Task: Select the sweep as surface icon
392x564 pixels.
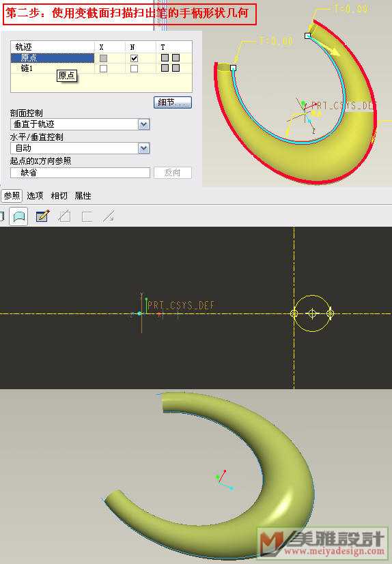Action: point(18,216)
